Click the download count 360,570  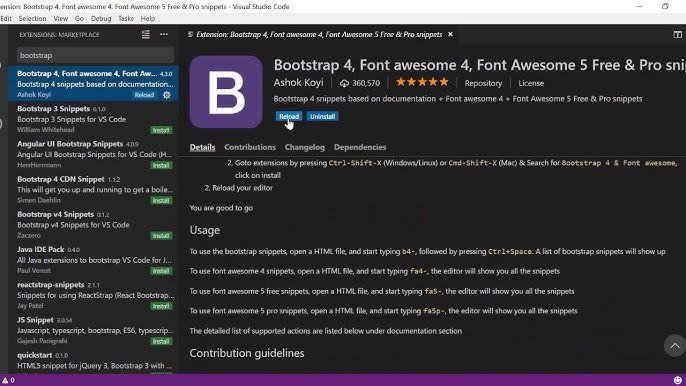(x=360, y=83)
